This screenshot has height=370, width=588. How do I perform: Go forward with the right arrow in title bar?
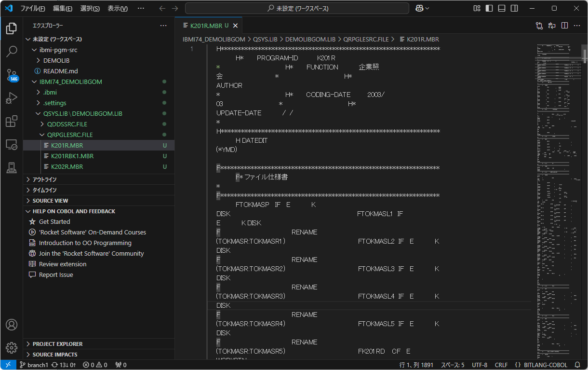[x=175, y=8]
